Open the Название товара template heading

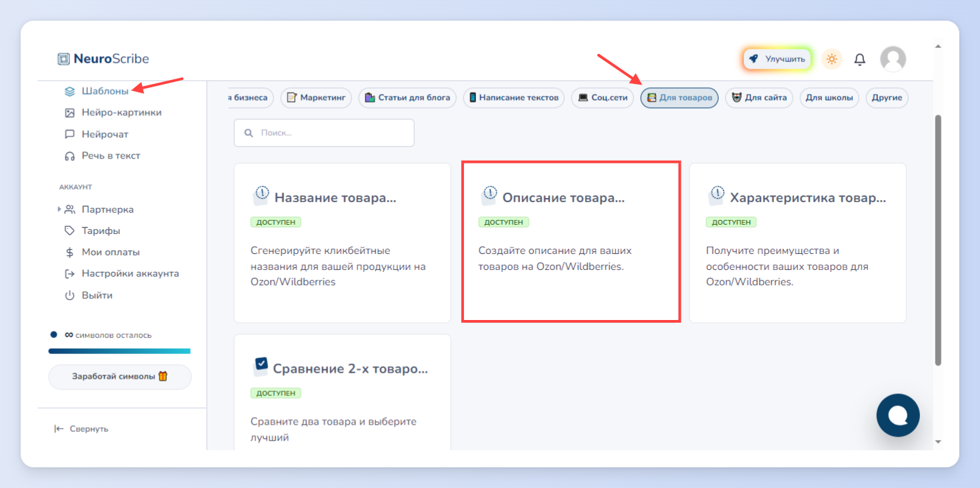[335, 198]
